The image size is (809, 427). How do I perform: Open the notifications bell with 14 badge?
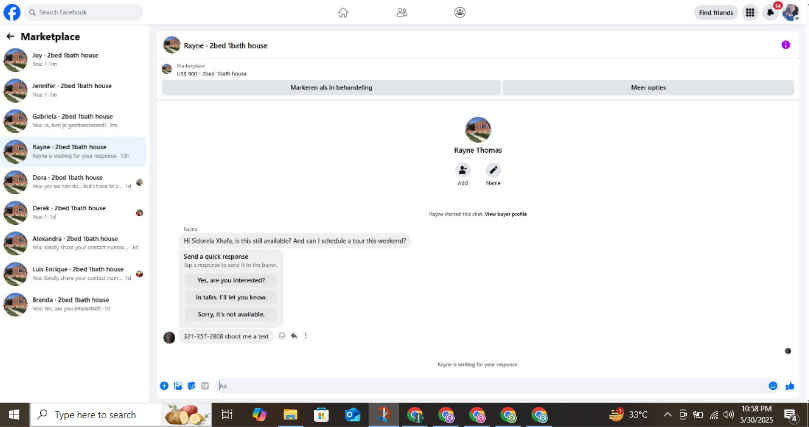pyautogui.click(x=770, y=12)
